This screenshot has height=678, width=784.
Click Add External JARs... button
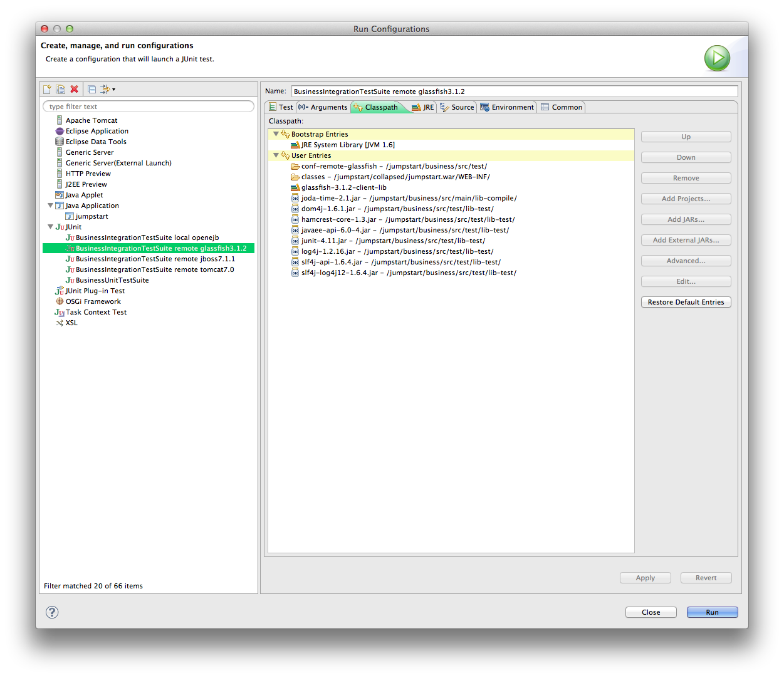(686, 240)
